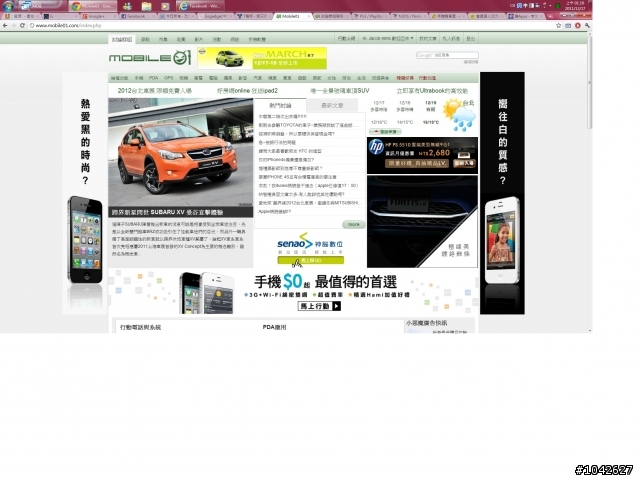The height and width of the screenshot is (478, 640).
Task: Open the GPS category in green nav bar
Action: point(168,78)
